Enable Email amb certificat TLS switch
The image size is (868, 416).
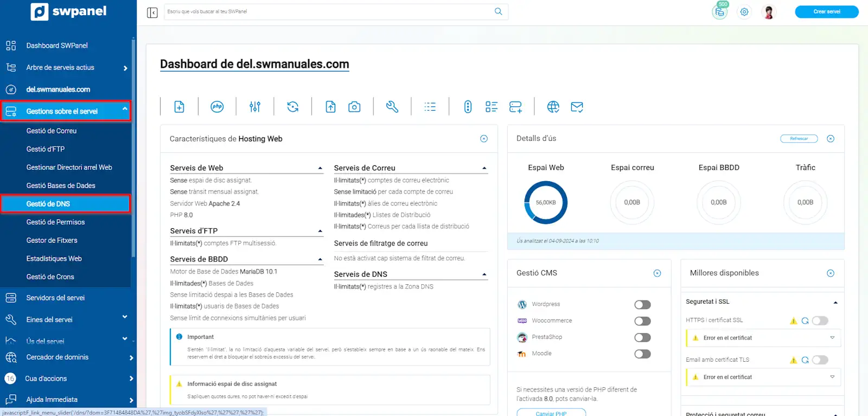tap(820, 360)
